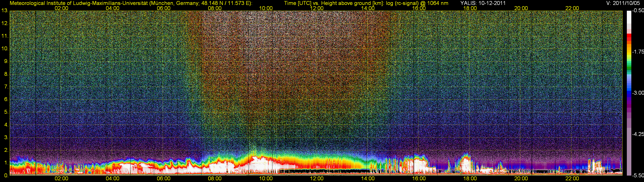Viewport: 644px width, 182px height.
Task: Click the 1 km height axis label
Action: [x=6, y=163]
